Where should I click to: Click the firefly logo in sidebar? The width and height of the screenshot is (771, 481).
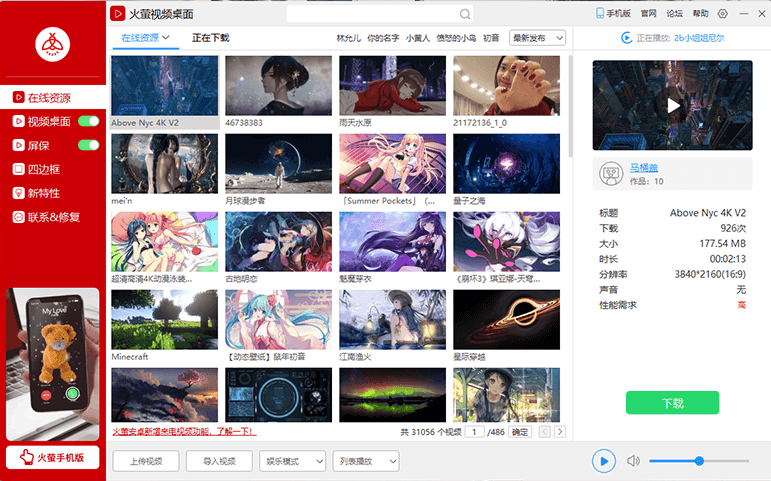tap(53, 44)
